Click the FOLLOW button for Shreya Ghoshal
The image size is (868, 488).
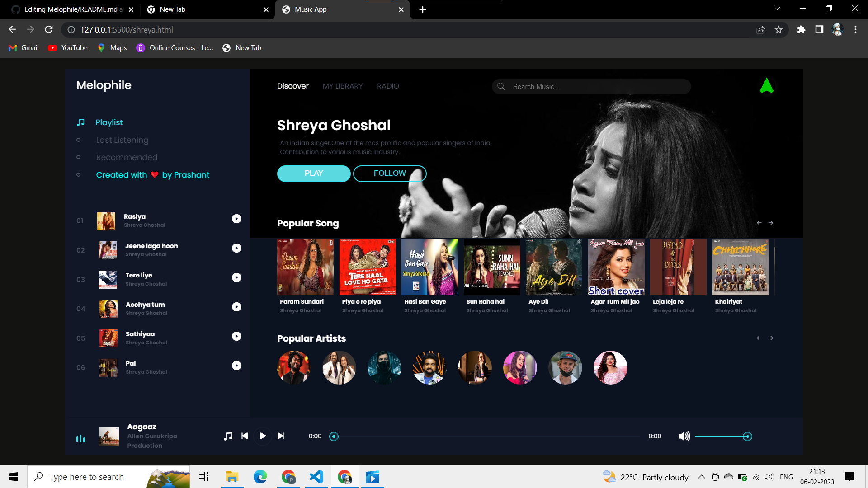(x=390, y=173)
